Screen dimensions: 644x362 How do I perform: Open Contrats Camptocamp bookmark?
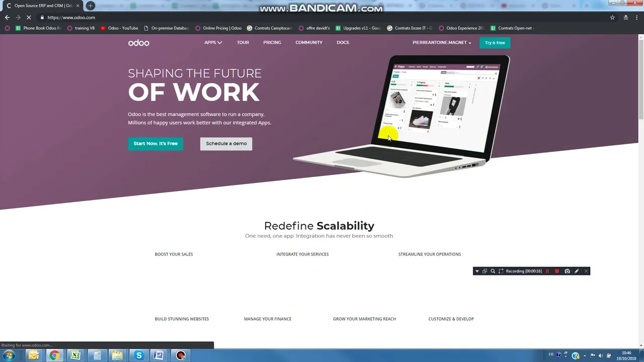click(x=269, y=28)
